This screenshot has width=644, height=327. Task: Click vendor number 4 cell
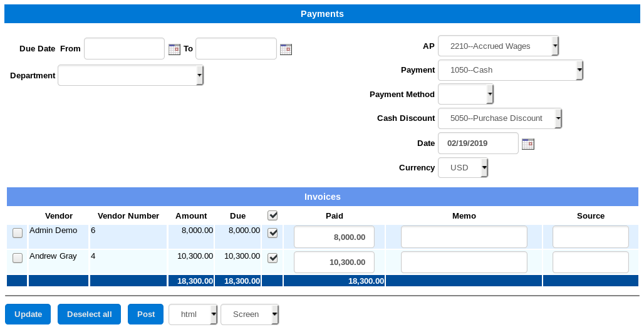pos(128,262)
